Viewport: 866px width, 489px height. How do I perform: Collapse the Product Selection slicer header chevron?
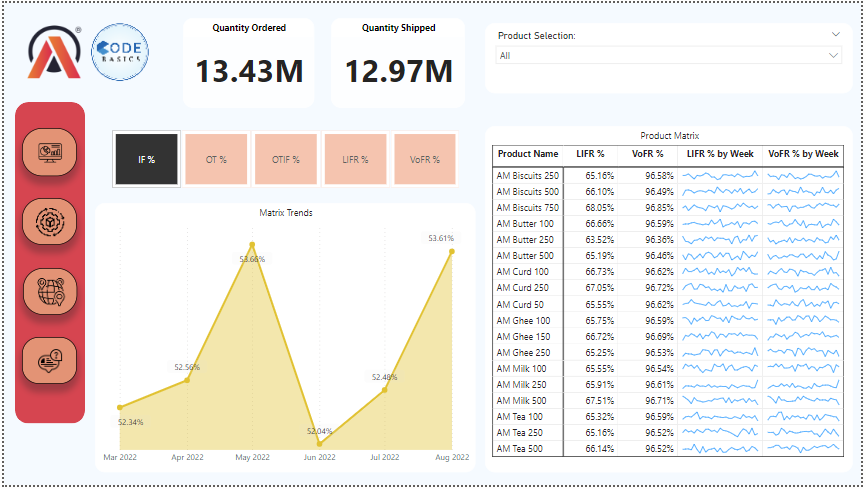pos(835,35)
